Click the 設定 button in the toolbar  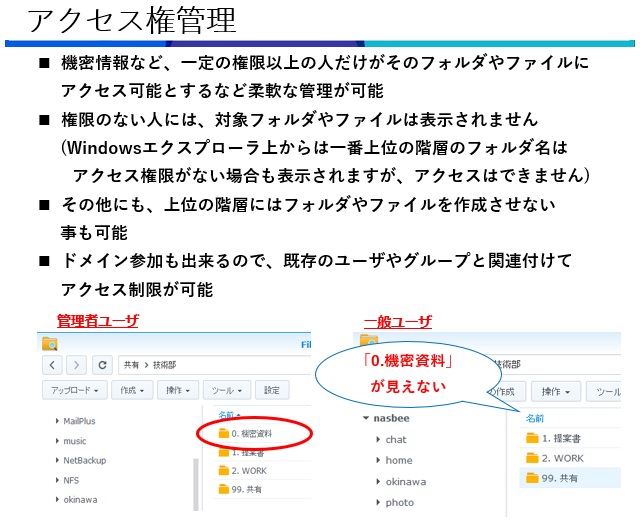[x=273, y=389]
